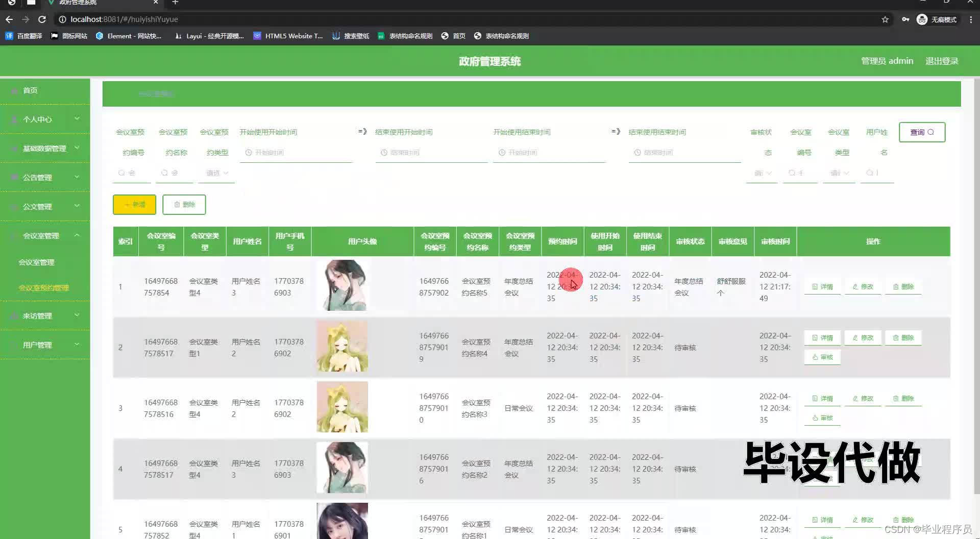This screenshot has width=980, height=539.
Task: Open the 审核状态 dropdown filter
Action: (762, 173)
